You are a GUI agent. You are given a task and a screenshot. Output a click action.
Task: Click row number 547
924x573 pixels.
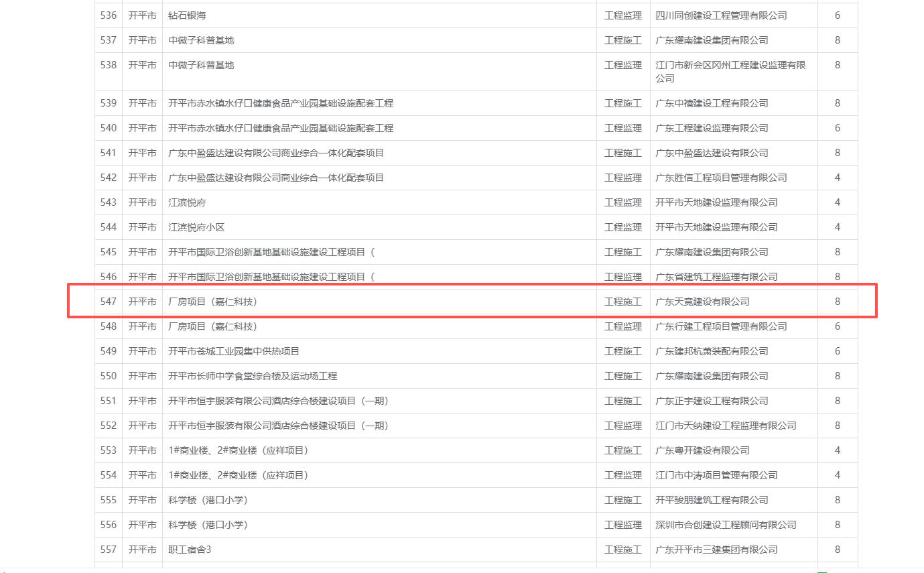[109, 302]
